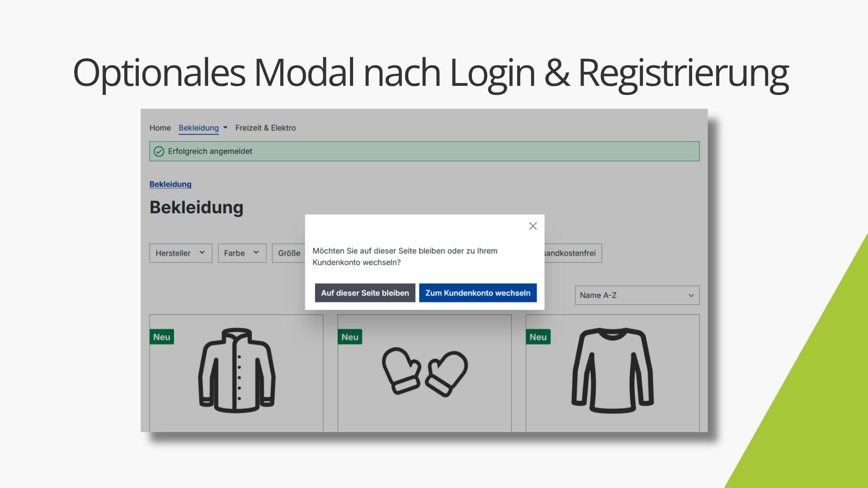Open the long-sleeve shirt product image

613,370
